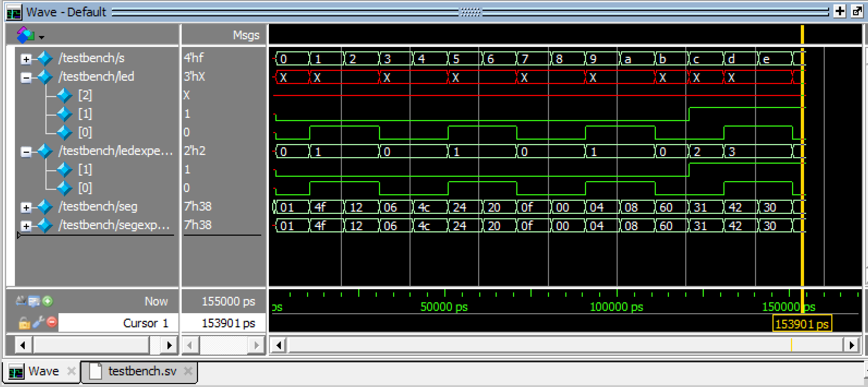Click the toggle leaf names icon near Now
Viewport: 868px width, 387px height.
(21, 301)
